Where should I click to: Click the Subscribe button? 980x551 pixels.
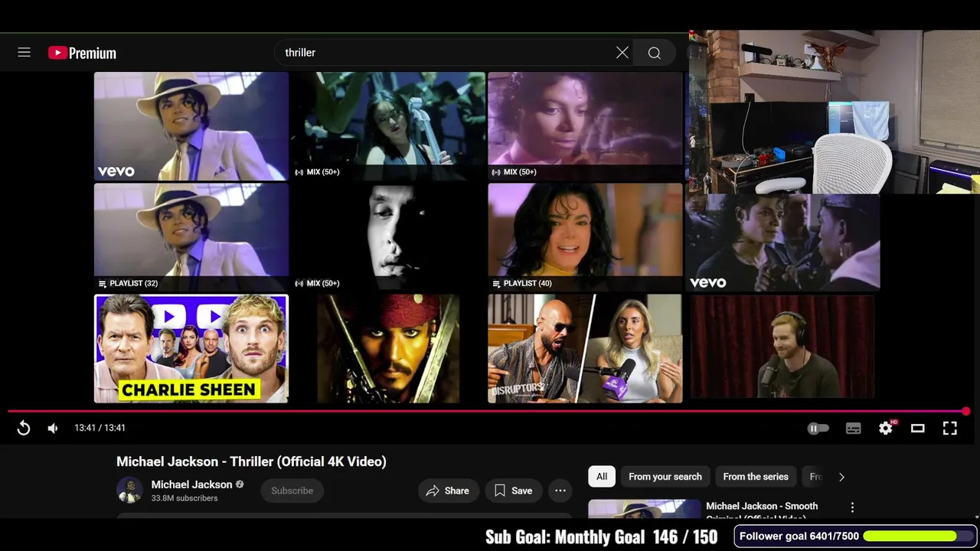coord(292,491)
